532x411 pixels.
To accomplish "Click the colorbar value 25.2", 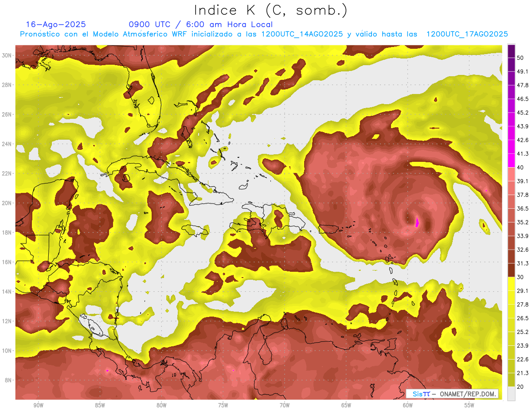I will coord(523,332).
